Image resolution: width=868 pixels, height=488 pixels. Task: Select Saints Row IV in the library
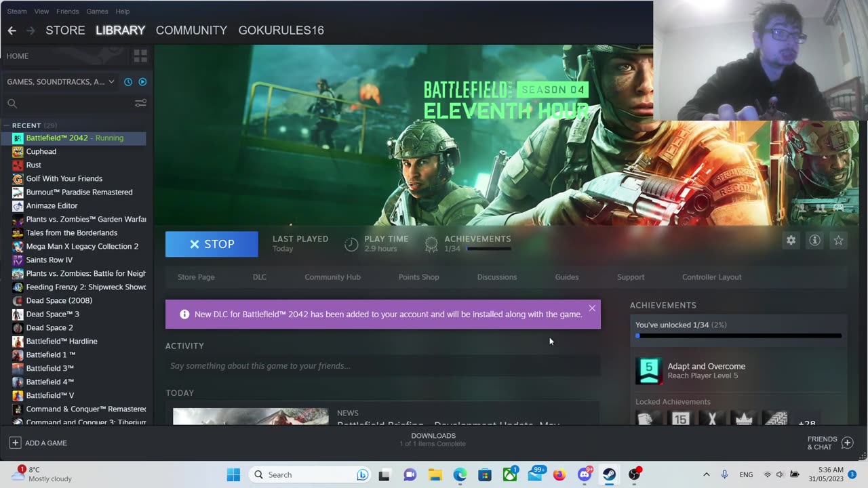[49, 260]
